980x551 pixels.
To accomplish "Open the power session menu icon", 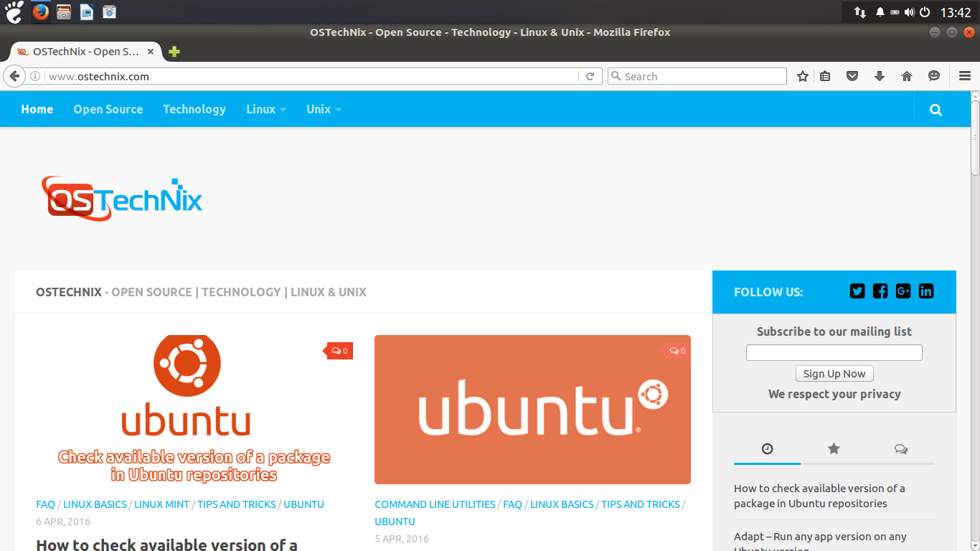I will point(925,12).
